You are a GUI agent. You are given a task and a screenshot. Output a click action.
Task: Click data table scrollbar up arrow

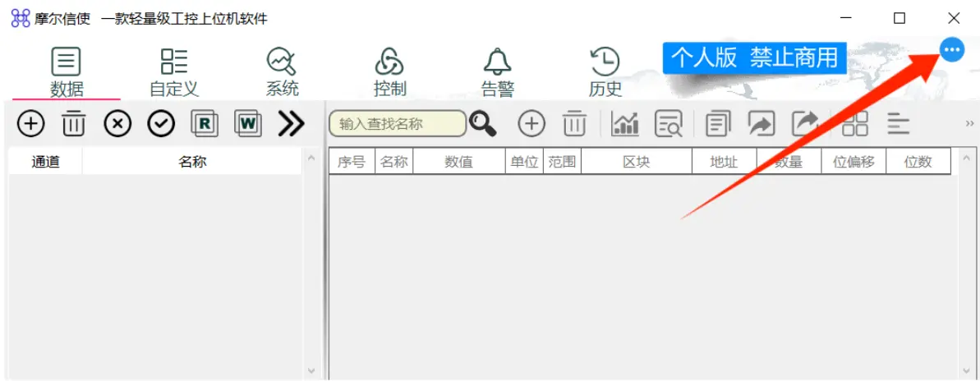[x=965, y=157]
